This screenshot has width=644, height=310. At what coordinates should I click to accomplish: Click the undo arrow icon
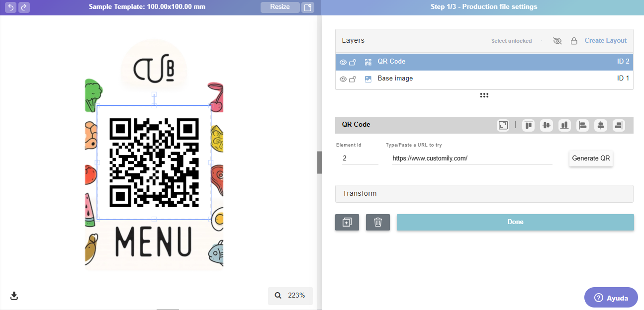[11, 7]
